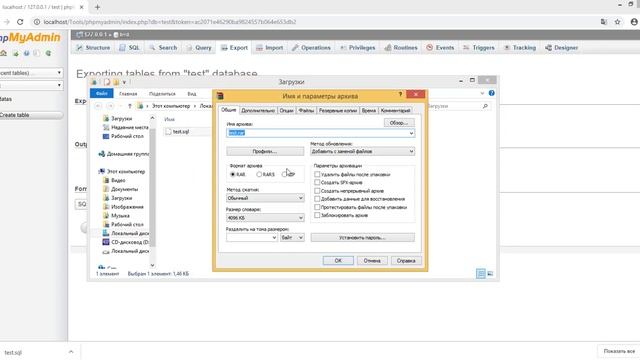Image resolution: width=640 pixels, height=360 pixels.
Task: Enable Заблокировать архив option
Action: [x=317, y=215]
